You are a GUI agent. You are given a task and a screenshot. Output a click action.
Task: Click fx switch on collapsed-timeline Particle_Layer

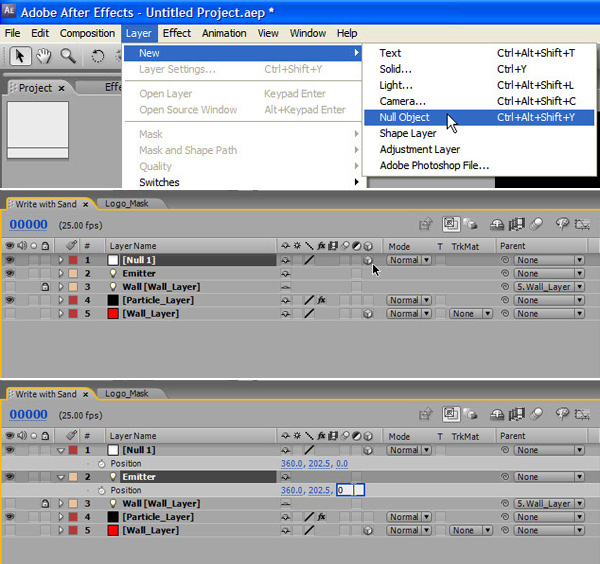click(321, 300)
